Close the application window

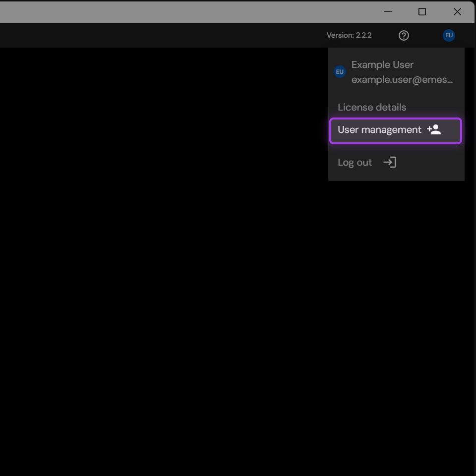point(457,12)
